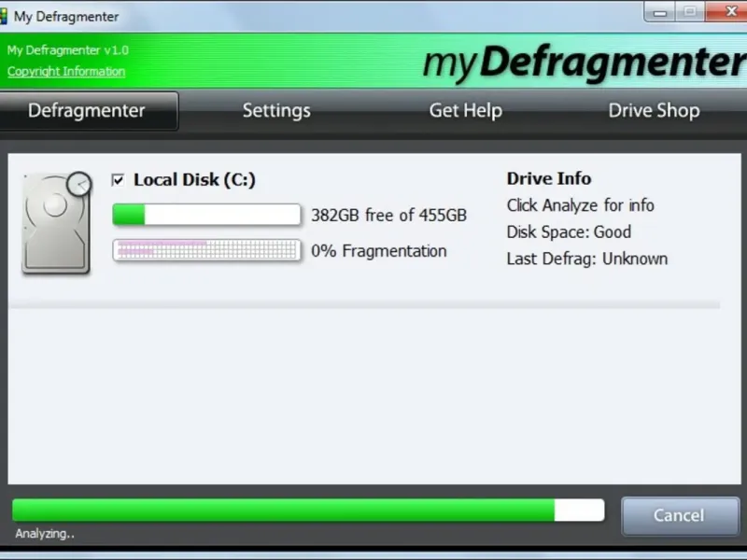Click the myDefragmenter logo in the banner
747x560 pixels.
click(585, 63)
